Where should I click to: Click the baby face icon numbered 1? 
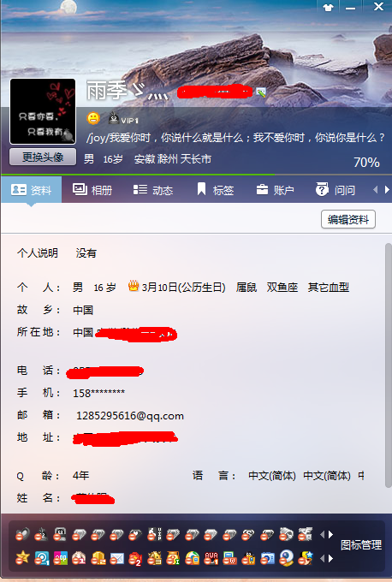[79, 558]
